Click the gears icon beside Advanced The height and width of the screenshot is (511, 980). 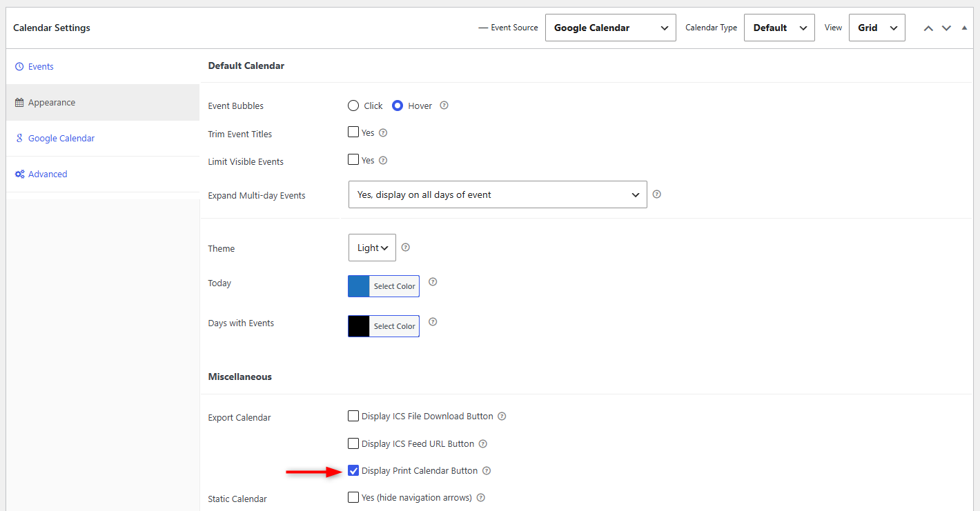(x=19, y=174)
